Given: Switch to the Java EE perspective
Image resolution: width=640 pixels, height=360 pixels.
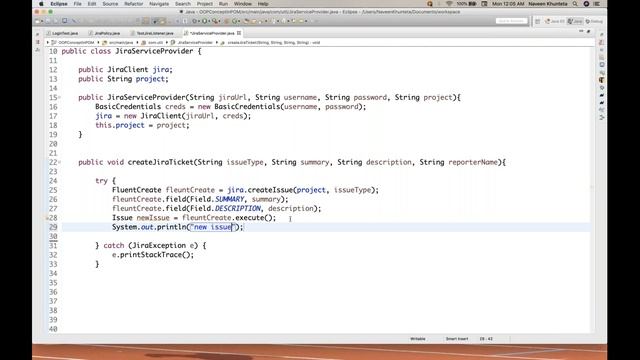Looking at the screenshot, I should click(555, 21).
